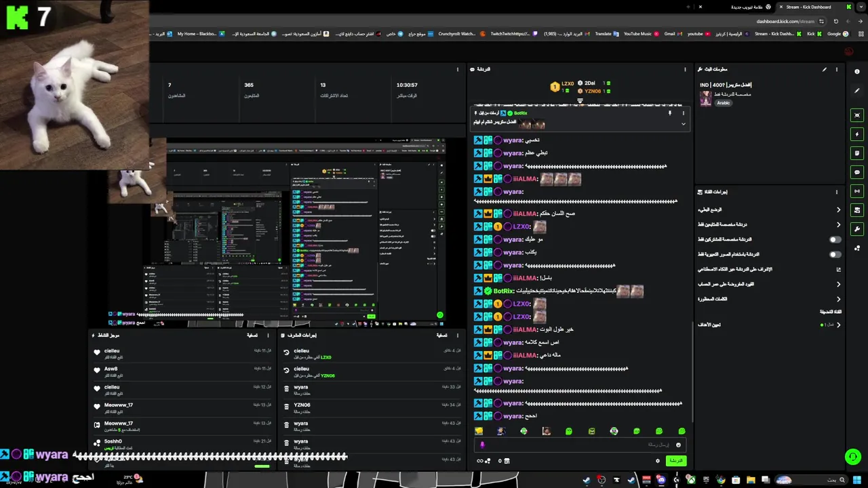Viewport: 868px width, 488px height.
Task: Open the Gmail bookmark
Action: pyautogui.click(x=673, y=34)
